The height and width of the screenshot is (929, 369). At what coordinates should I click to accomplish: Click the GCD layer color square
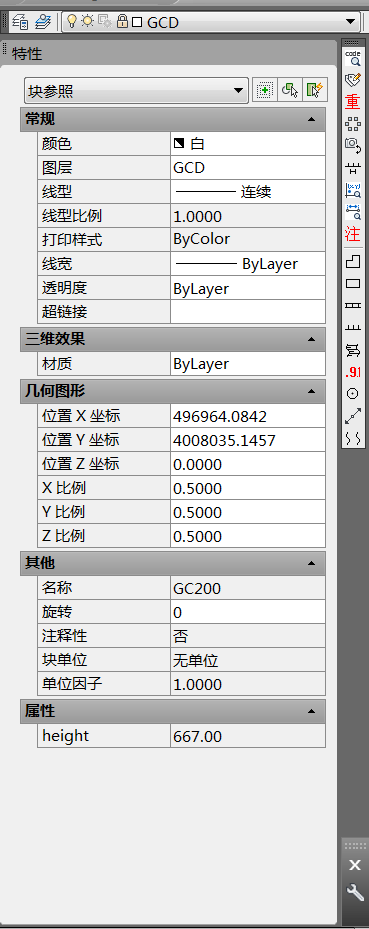(137, 23)
